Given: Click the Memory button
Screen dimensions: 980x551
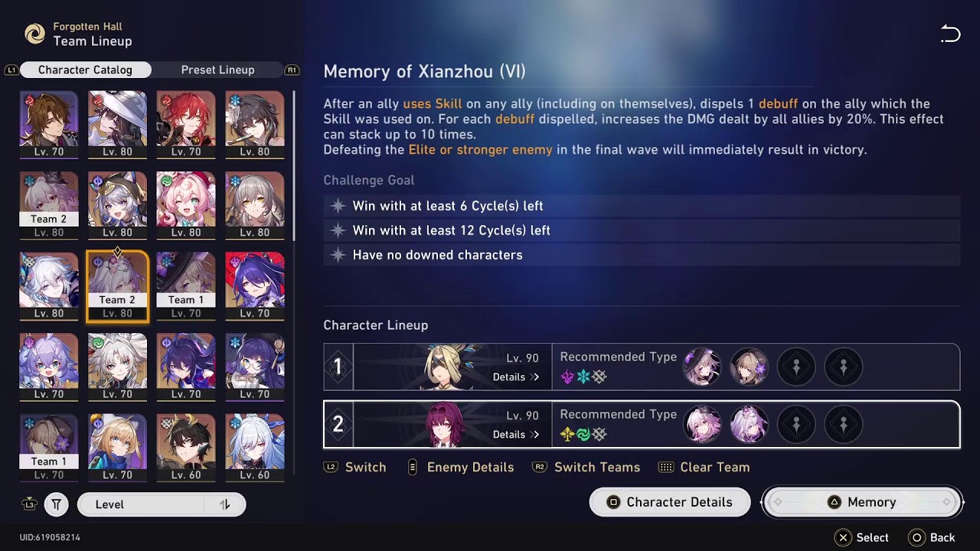Looking at the screenshot, I should [x=862, y=502].
